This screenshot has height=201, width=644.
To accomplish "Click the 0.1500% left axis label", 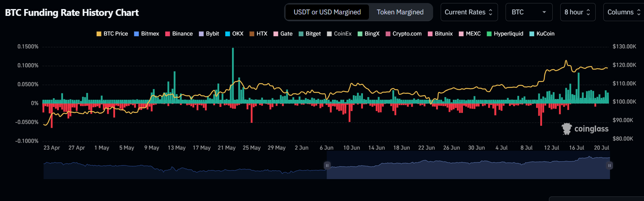I will [28, 46].
